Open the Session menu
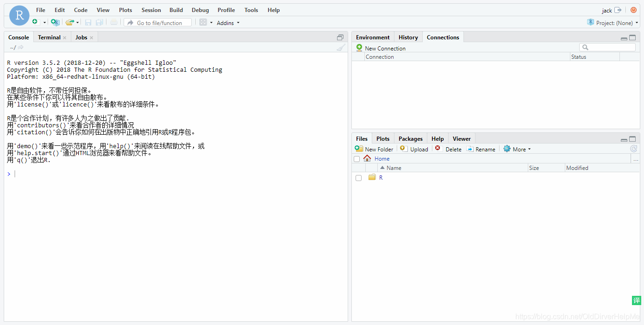Viewport: 644px width, 325px height. coord(151,10)
